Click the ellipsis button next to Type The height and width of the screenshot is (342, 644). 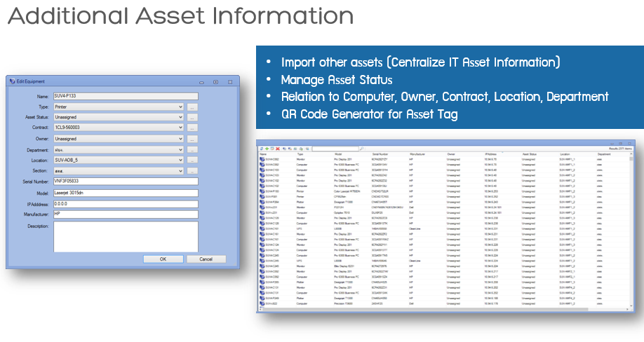point(192,107)
